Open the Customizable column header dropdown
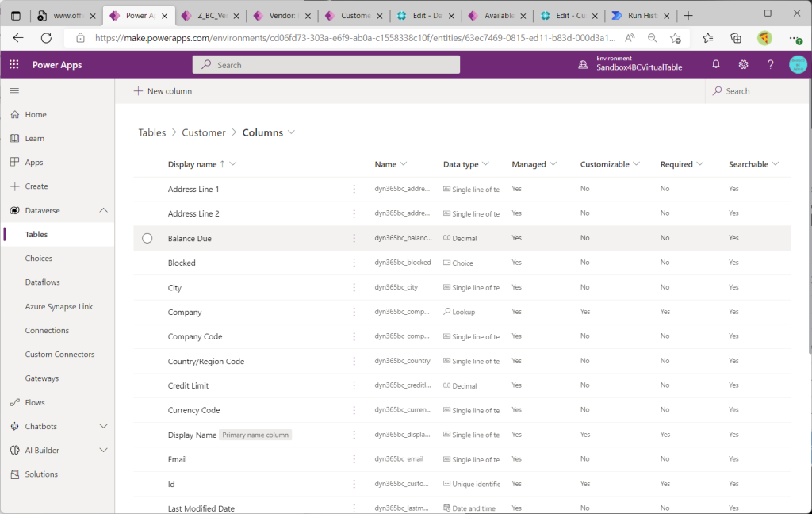812x514 pixels. (637, 164)
